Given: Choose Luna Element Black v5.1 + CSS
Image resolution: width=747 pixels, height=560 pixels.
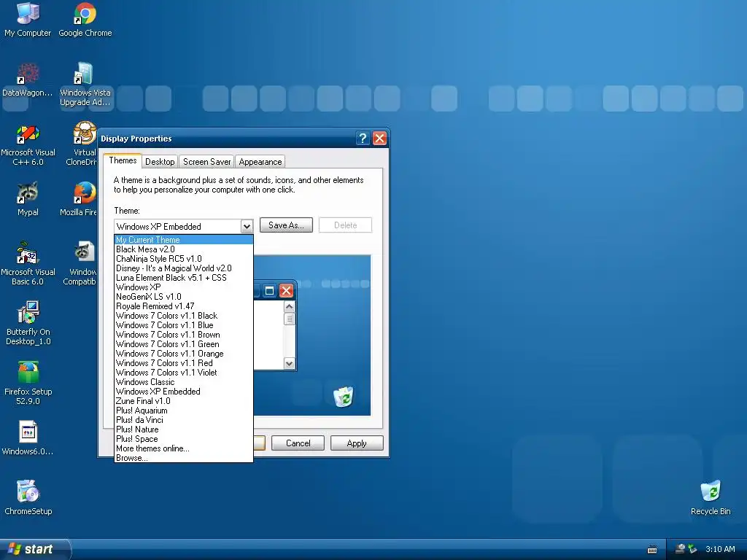Looking at the screenshot, I should pos(183,278).
